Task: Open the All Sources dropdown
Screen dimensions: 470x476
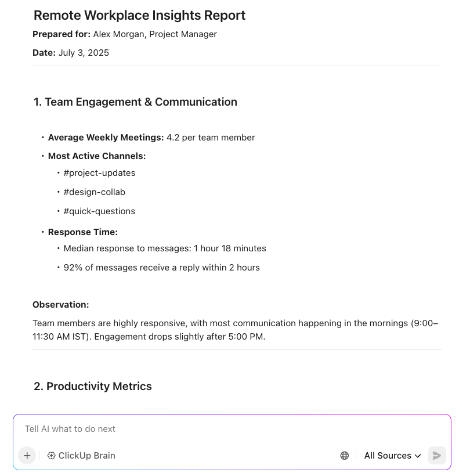Action: [392, 455]
